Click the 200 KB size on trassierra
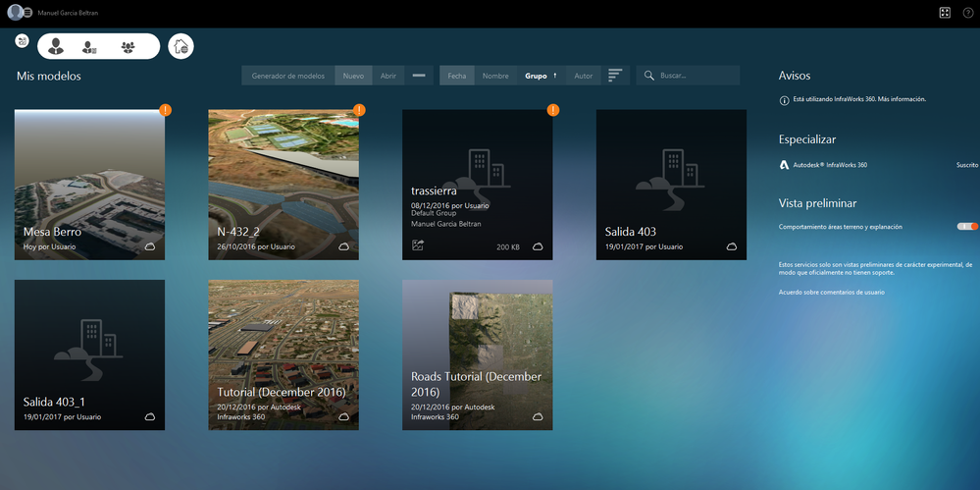This screenshot has height=490, width=980. tap(508, 247)
